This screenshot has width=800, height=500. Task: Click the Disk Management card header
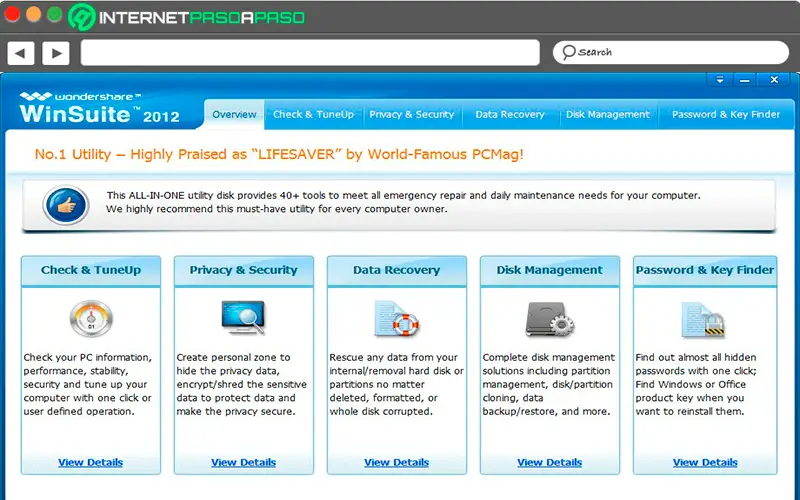click(x=550, y=270)
